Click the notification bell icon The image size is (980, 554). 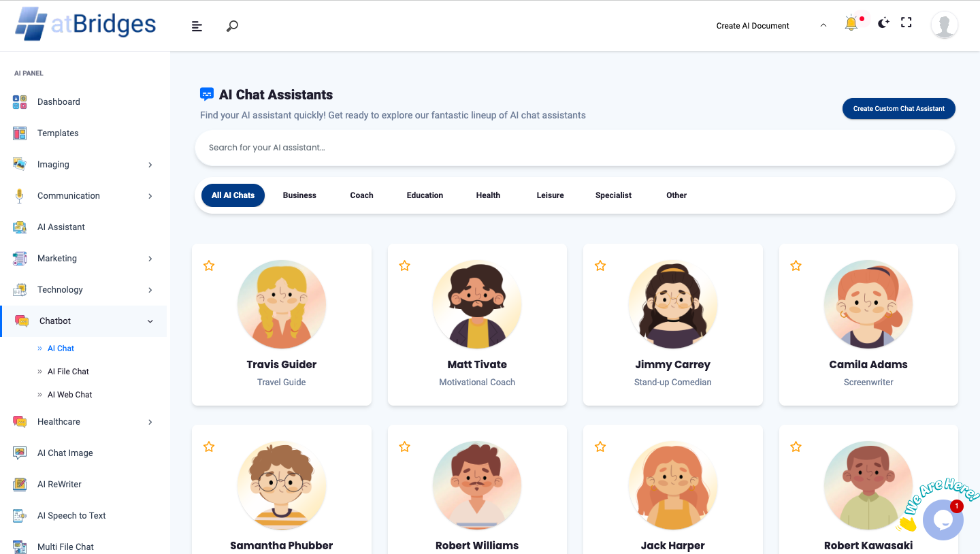coord(851,24)
